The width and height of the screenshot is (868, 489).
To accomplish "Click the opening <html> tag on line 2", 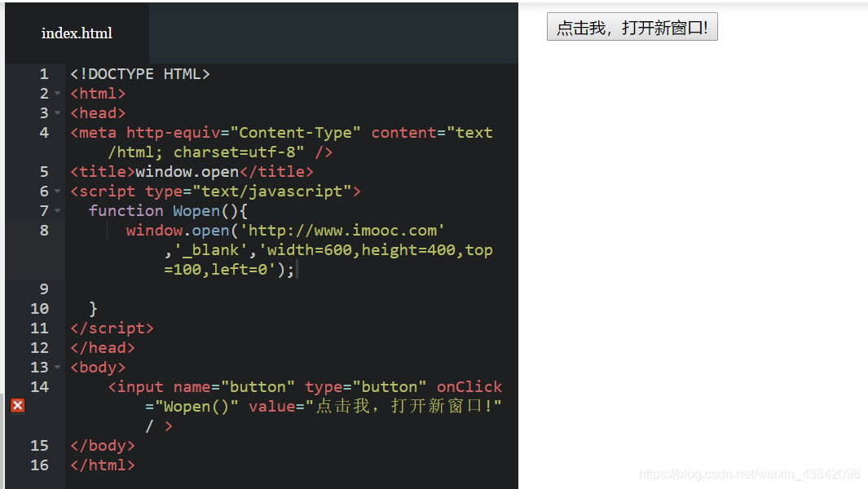I will 98,94.
